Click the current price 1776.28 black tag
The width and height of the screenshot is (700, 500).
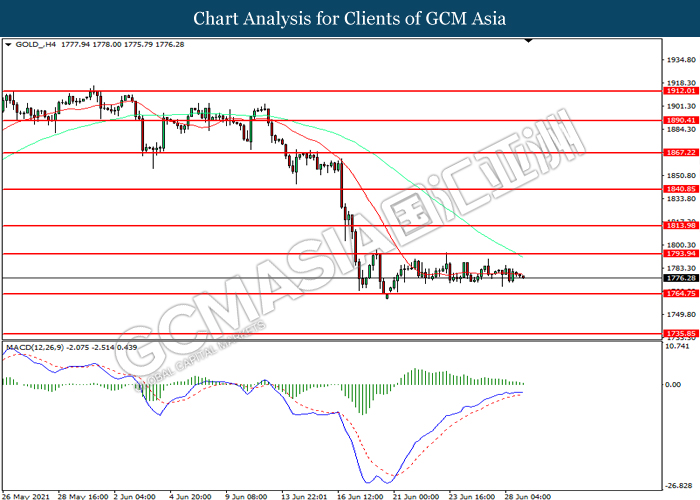679,278
